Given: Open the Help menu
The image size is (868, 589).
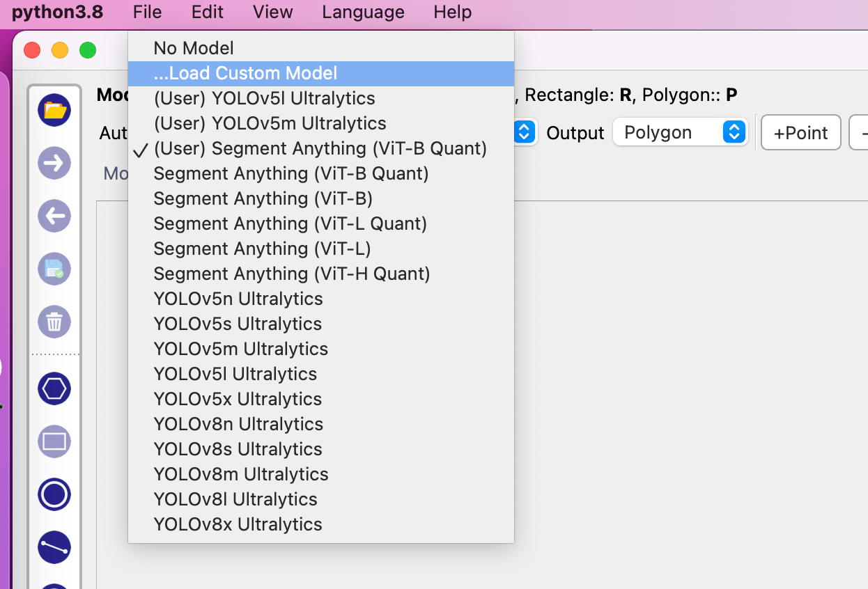Looking at the screenshot, I should [452, 12].
